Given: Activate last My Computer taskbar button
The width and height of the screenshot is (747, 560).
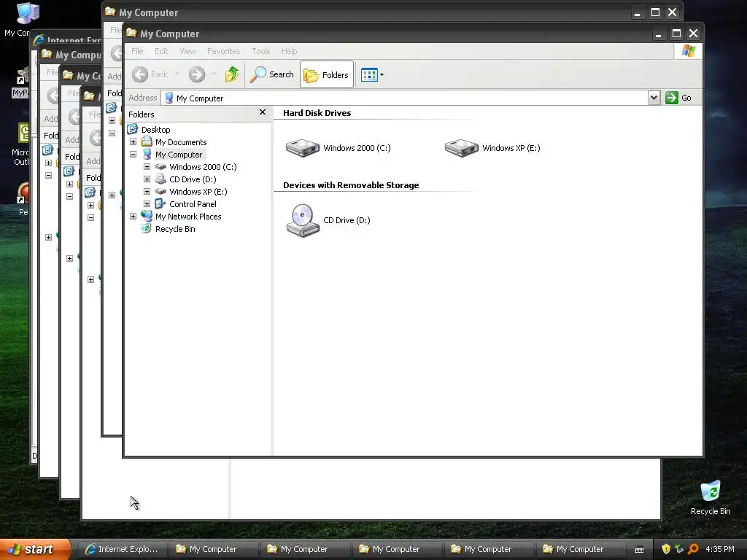Looking at the screenshot, I should click(x=580, y=549).
